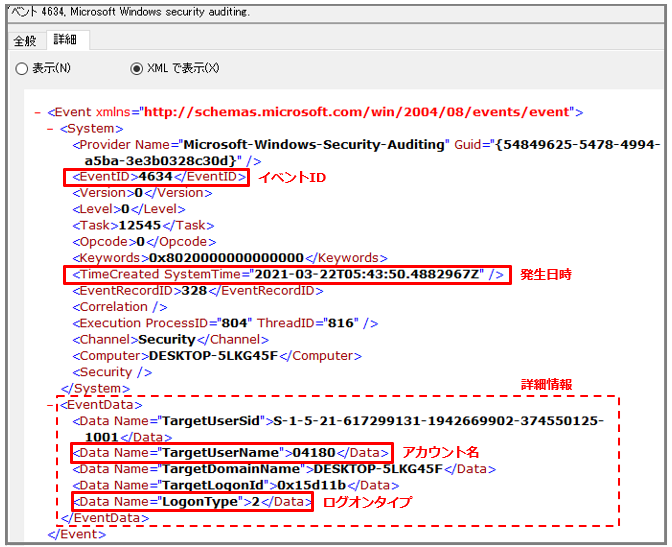Click the EventRecordID 328 line
The height and width of the screenshot is (547, 672).
click(x=198, y=291)
